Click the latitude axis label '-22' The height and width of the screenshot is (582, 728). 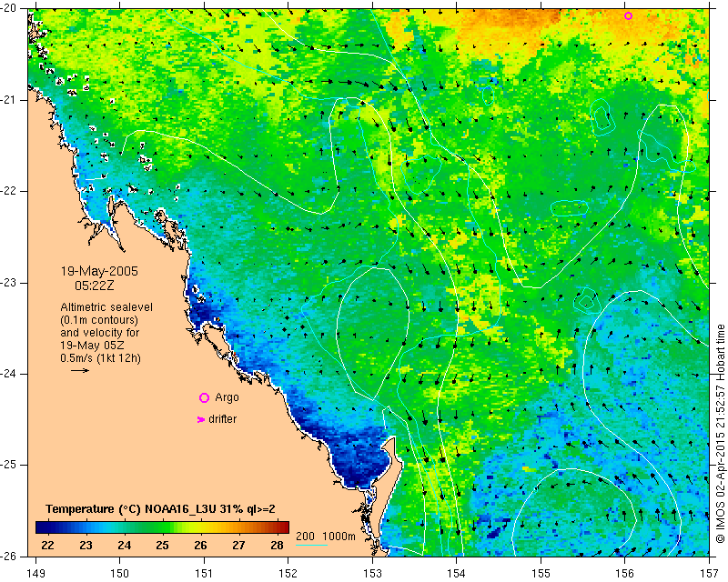[8, 191]
